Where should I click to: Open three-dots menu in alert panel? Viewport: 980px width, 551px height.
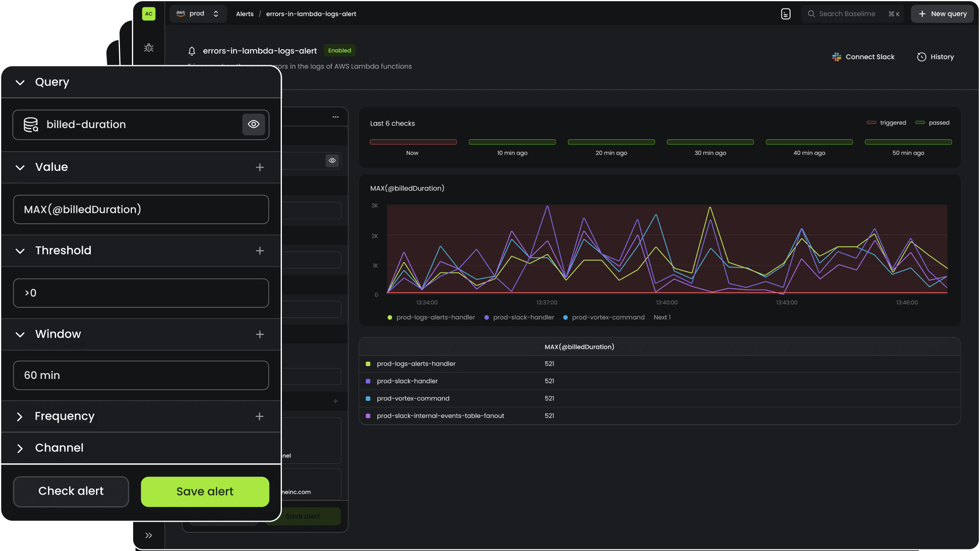pyautogui.click(x=335, y=117)
